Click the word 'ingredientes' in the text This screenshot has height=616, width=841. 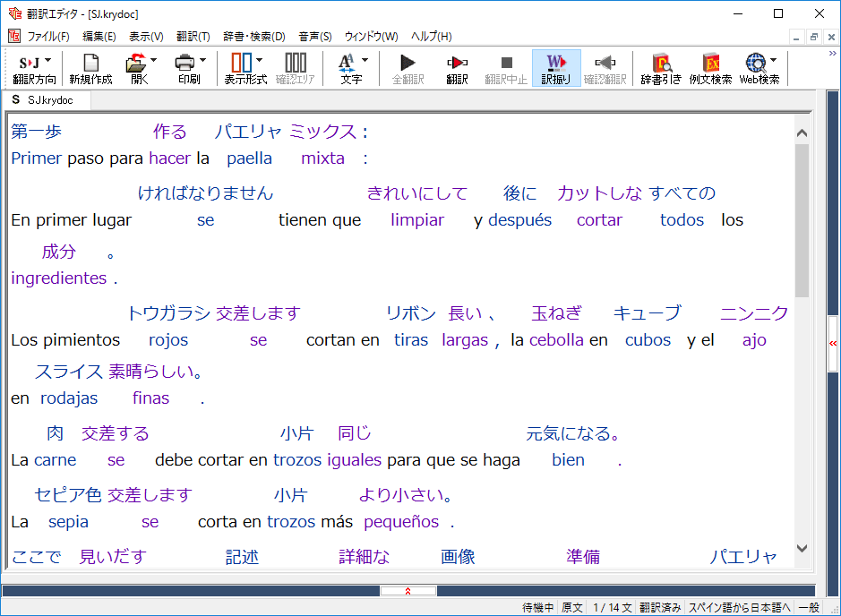pyautogui.click(x=59, y=278)
